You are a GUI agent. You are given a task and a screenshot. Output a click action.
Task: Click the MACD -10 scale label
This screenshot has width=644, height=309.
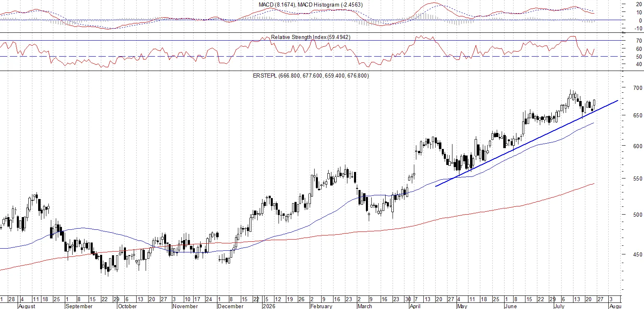[638, 28]
